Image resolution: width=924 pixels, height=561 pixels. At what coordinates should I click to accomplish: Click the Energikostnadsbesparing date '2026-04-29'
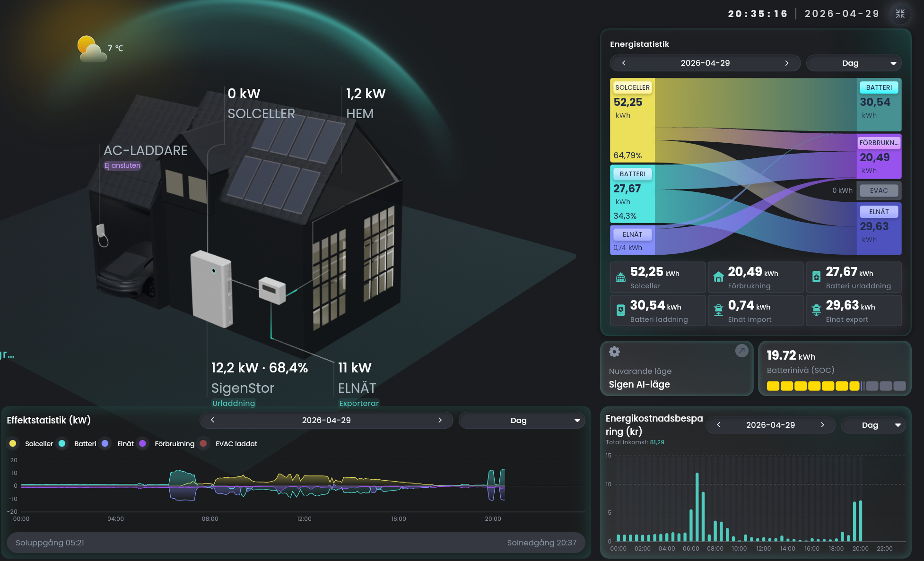click(770, 425)
